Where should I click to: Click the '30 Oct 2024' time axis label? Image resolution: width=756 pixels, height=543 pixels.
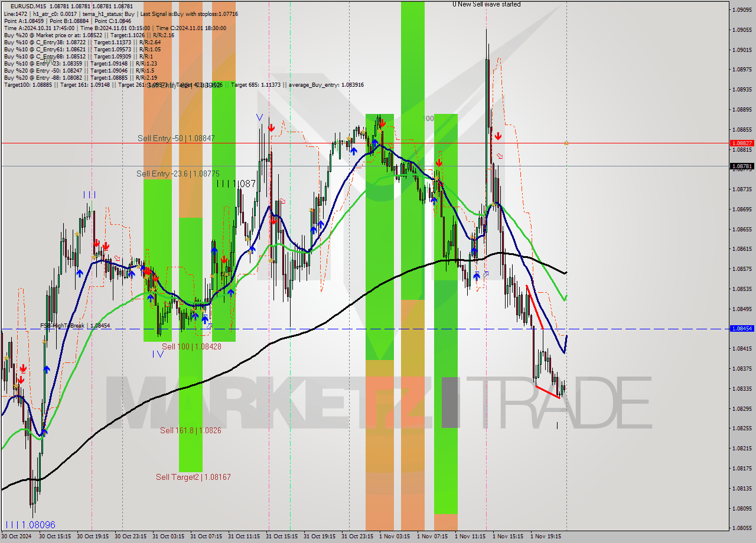tap(17, 537)
